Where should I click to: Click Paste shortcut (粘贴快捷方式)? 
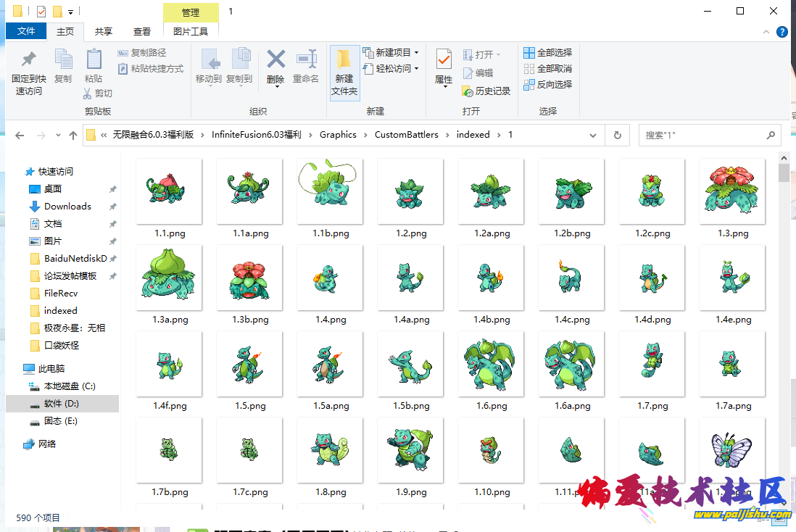point(150,69)
